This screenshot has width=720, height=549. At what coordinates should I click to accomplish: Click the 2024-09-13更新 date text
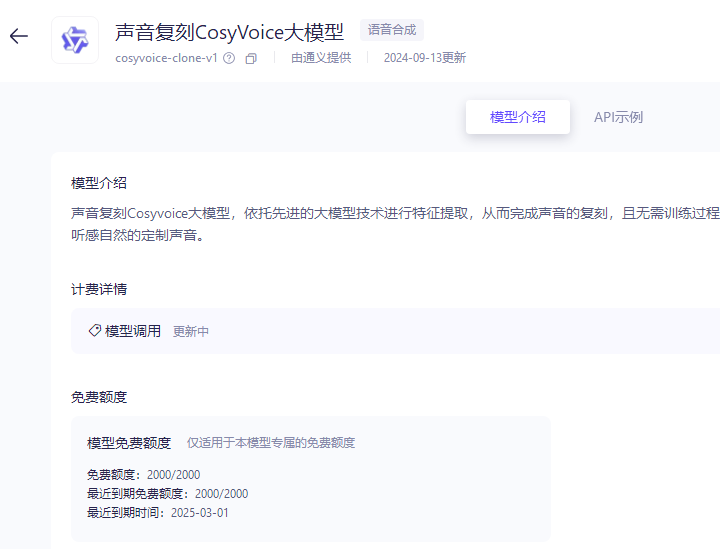point(425,58)
